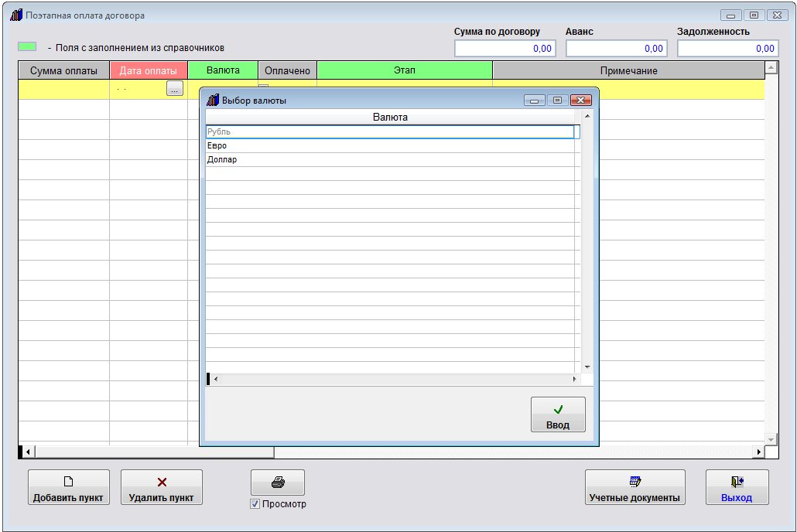Click the printer icon button
The image size is (797, 532).
pos(278,483)
